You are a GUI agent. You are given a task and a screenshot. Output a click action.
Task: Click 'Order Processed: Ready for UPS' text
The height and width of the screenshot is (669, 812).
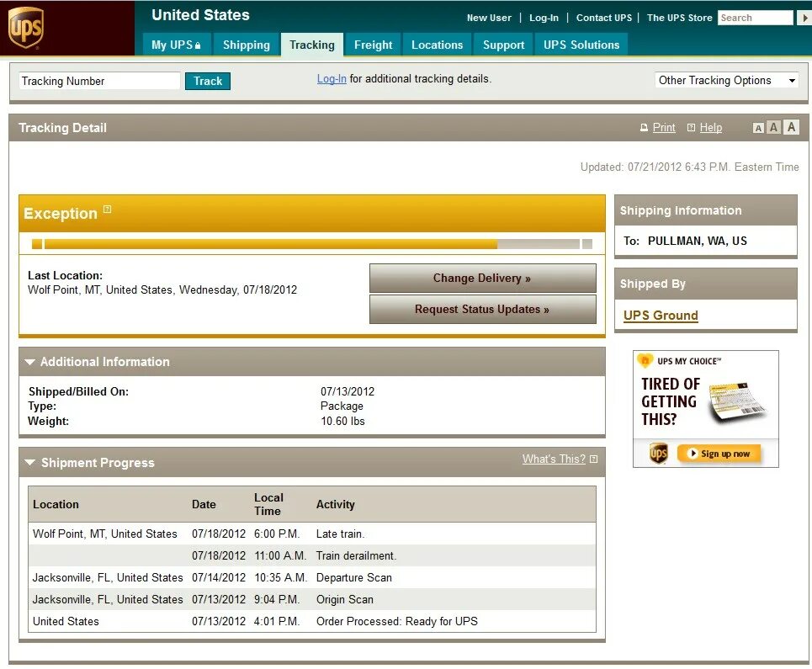pos(396,621)
